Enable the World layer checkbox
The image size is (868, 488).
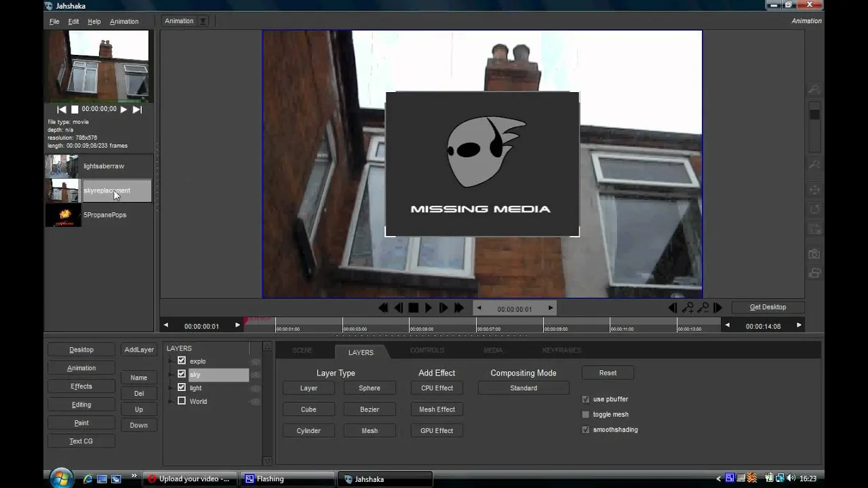coord(181,401)
